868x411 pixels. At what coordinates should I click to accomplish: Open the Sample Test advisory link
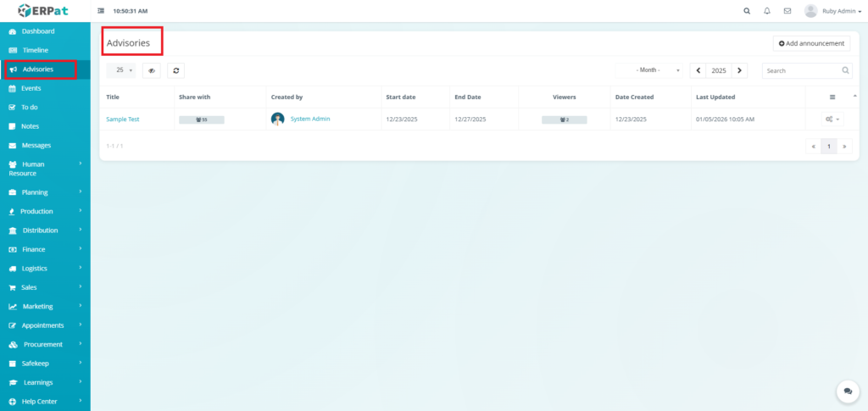point(123,119)
